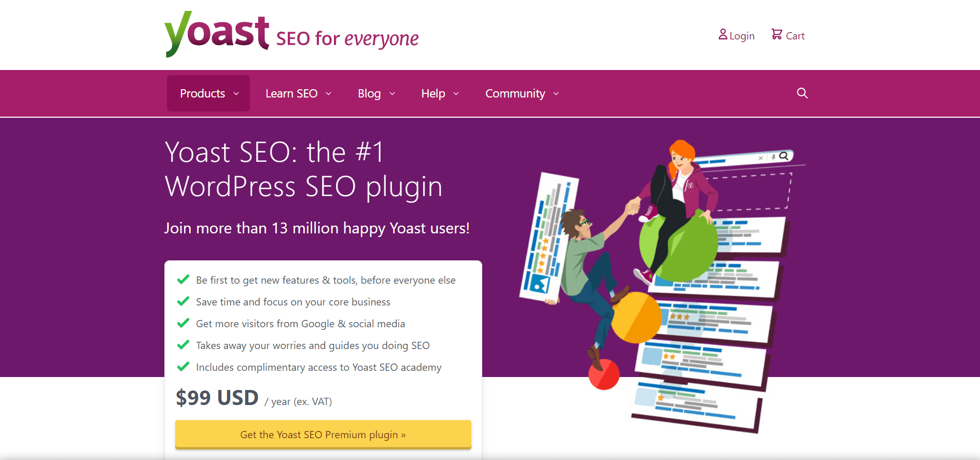The width and height of the screenshot is (980, 460).
Task: Click the shopping cart icon
Action: point(776,34)
